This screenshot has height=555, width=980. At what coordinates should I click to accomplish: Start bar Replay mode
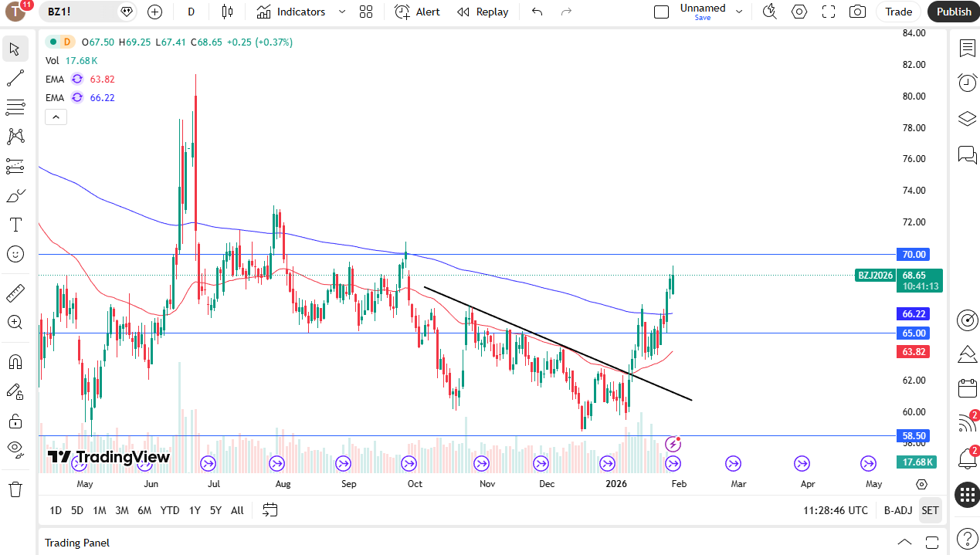(x=483, y=12)
